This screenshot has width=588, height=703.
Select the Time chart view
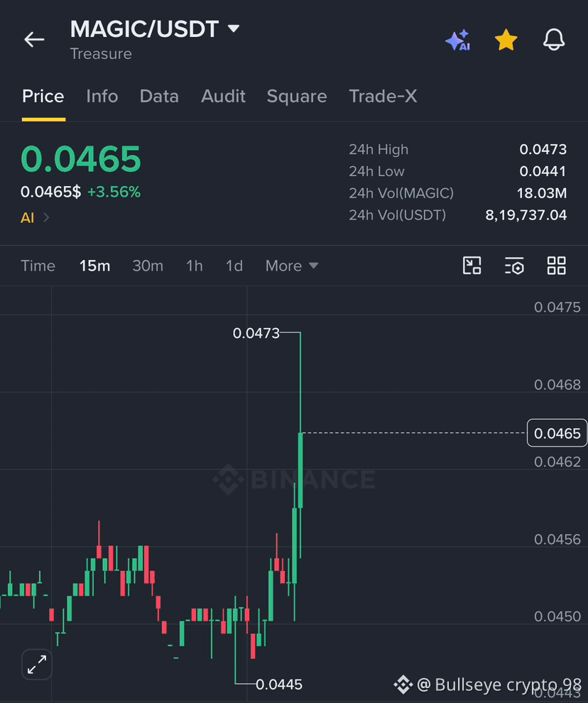coord(38,266)
